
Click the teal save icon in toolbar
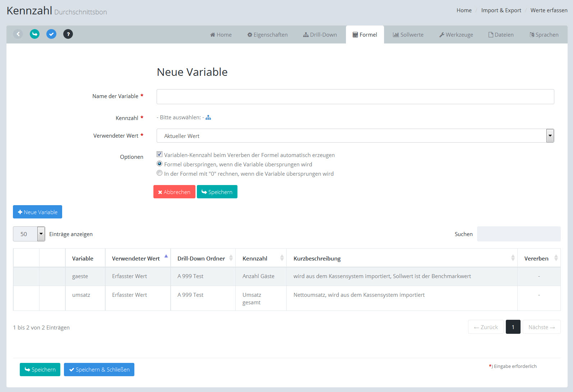pos(34,34)
